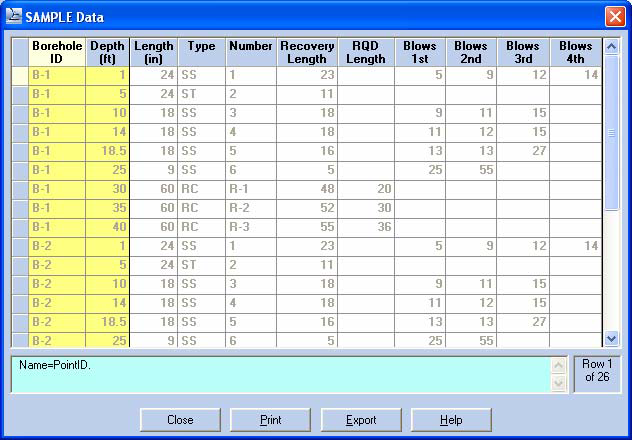This screenshot has height=440, width=632.
Task: Click the Blows 3rd column header
Action: coord(523,52)
